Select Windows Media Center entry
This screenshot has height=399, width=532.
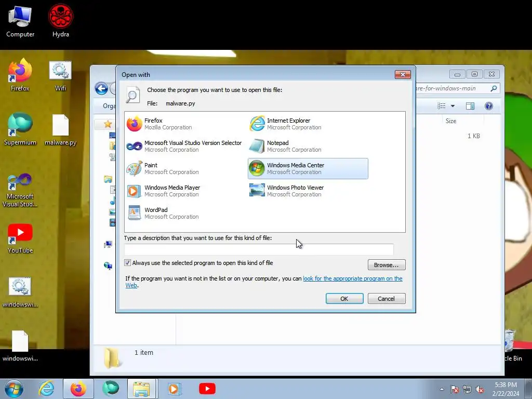click(308, 169)
